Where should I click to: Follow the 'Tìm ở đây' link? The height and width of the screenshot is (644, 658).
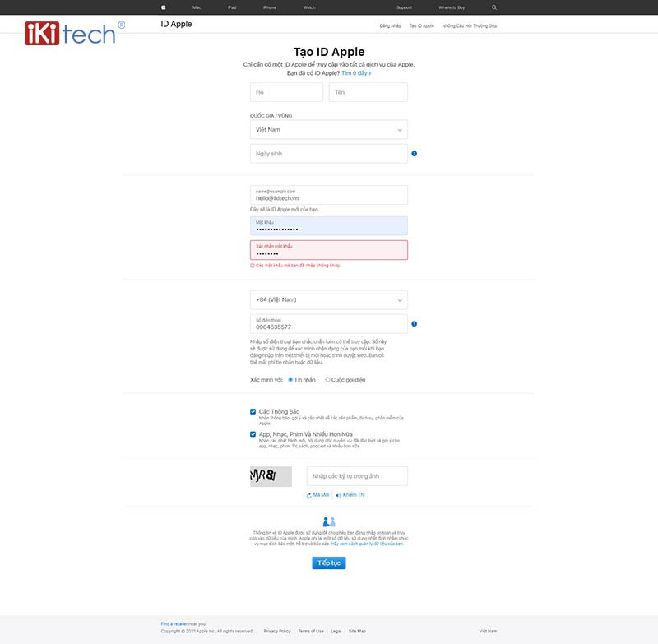point(356,73)
